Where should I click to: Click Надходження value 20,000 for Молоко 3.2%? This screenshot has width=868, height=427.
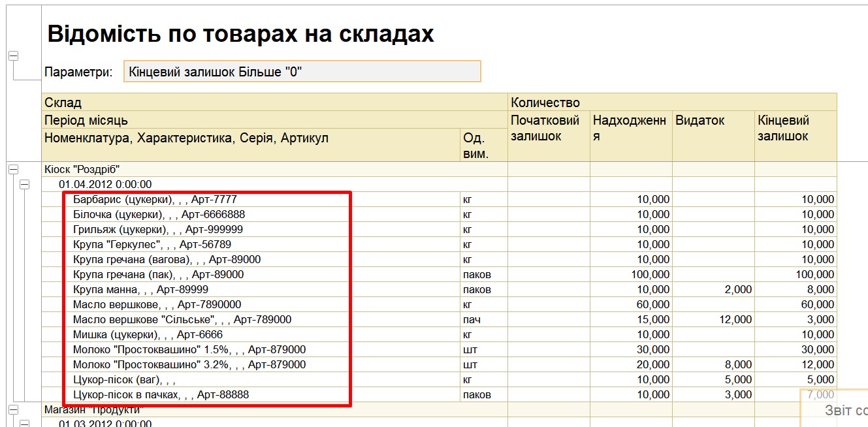click(631, 365)
